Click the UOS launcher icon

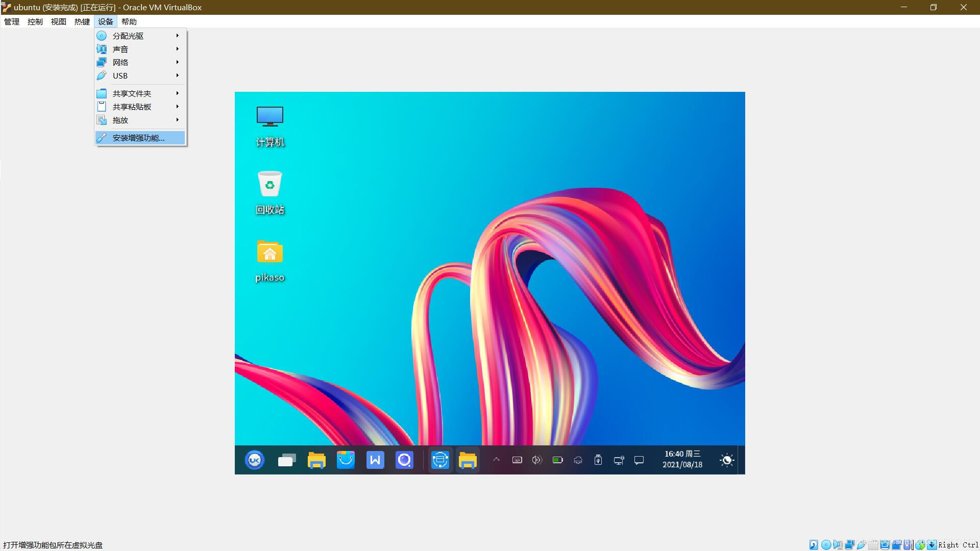pyautogui.click(x=254, y=460)
